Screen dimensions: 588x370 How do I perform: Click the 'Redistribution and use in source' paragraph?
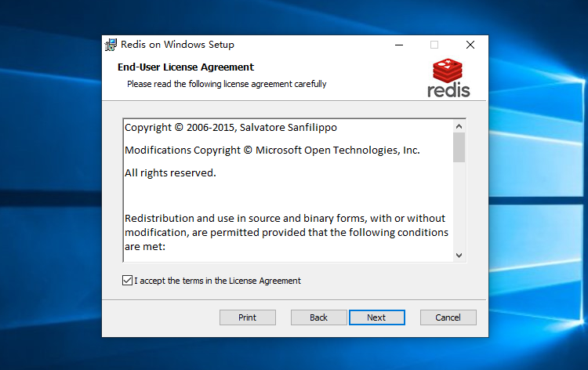click(286, 232)
